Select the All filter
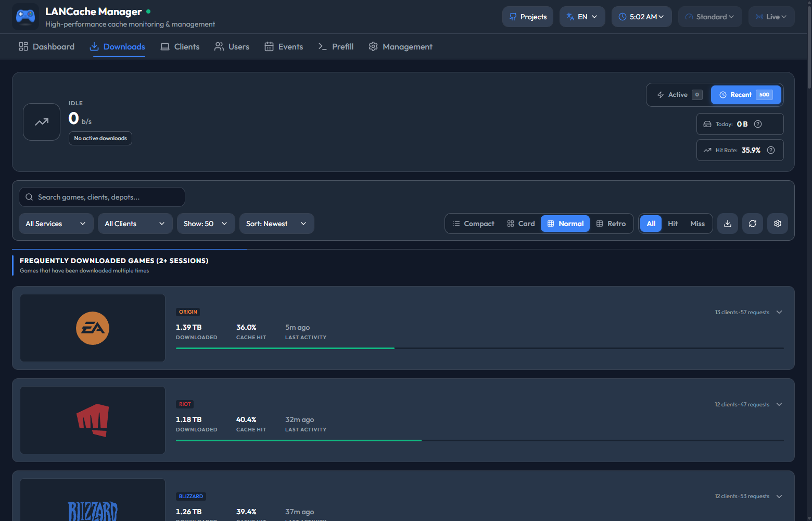 651,224
